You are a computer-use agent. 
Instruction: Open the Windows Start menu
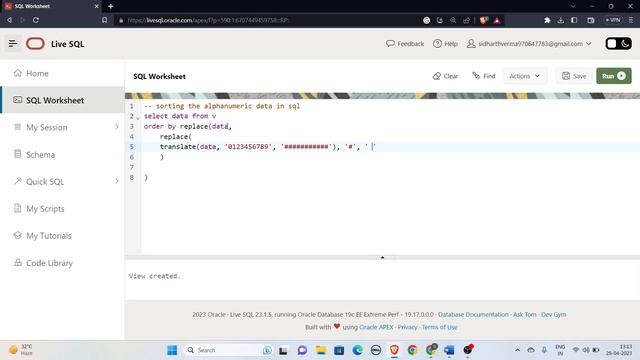[172, 350]
